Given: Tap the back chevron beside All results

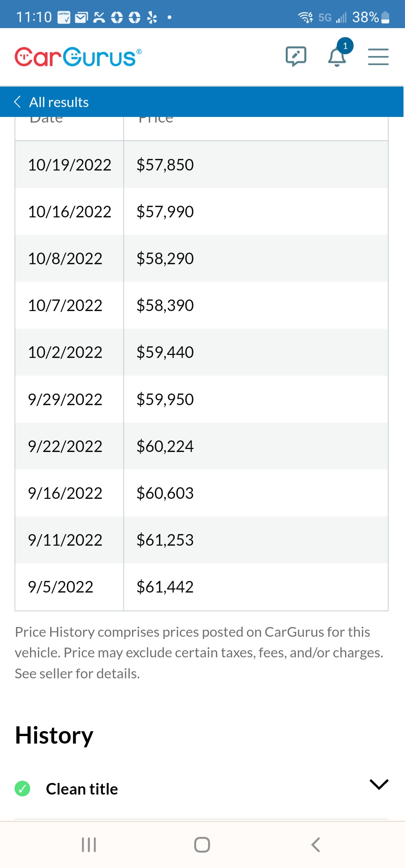Looking at the screenshot, I should point(17,102).
